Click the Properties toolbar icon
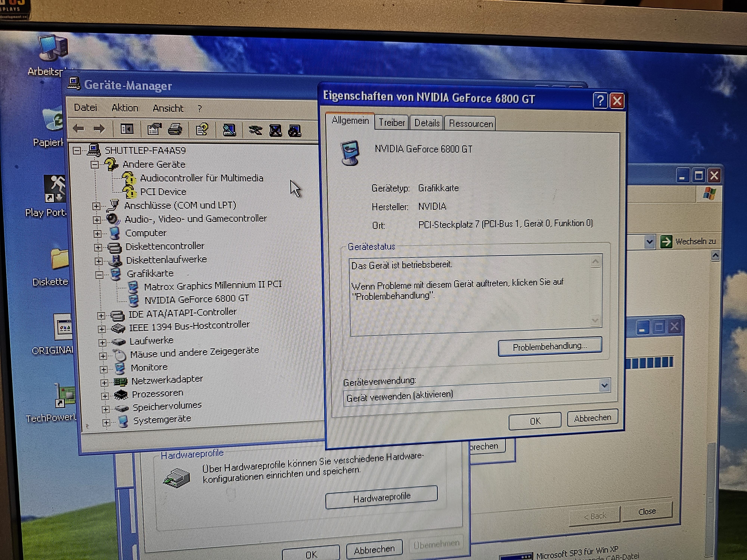 point(154,129)
